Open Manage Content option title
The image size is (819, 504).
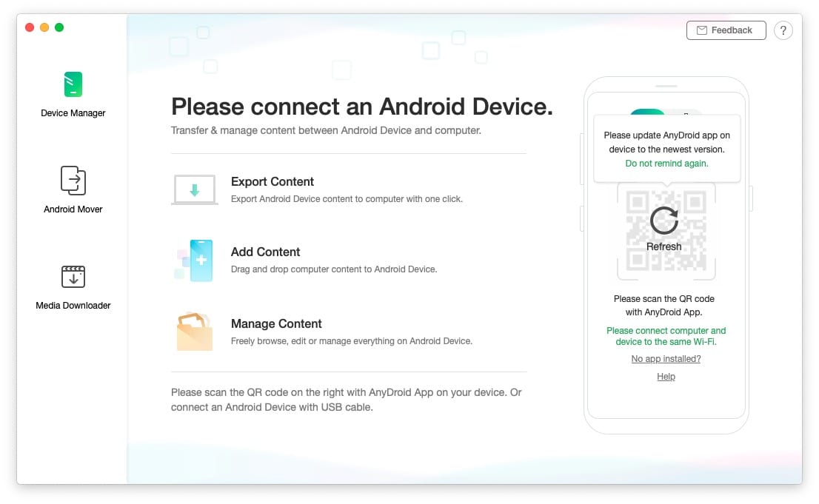(x=276, y=324)
